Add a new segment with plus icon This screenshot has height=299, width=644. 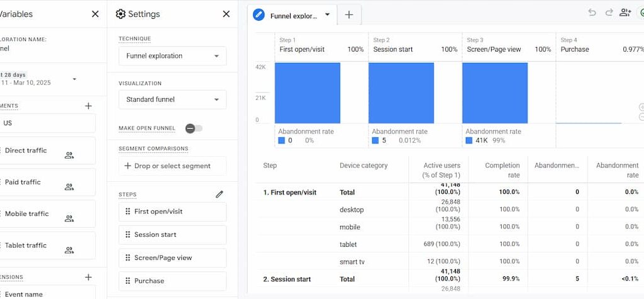pos(88,106)
